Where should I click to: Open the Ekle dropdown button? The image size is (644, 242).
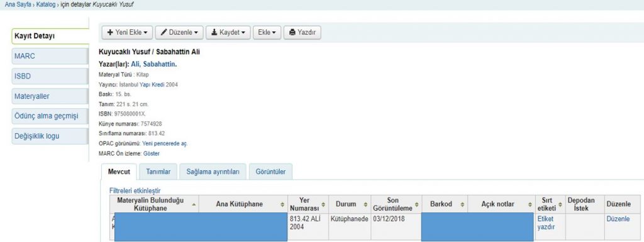point(267,33)
